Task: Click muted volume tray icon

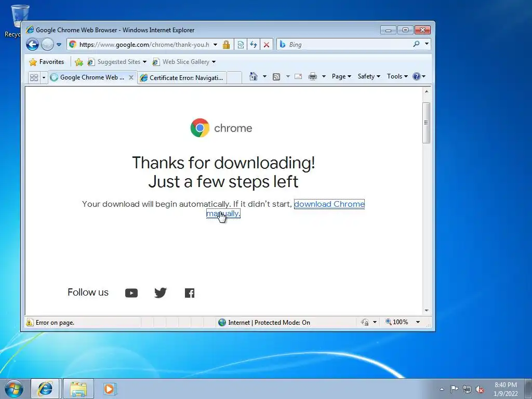Action: 480,389
